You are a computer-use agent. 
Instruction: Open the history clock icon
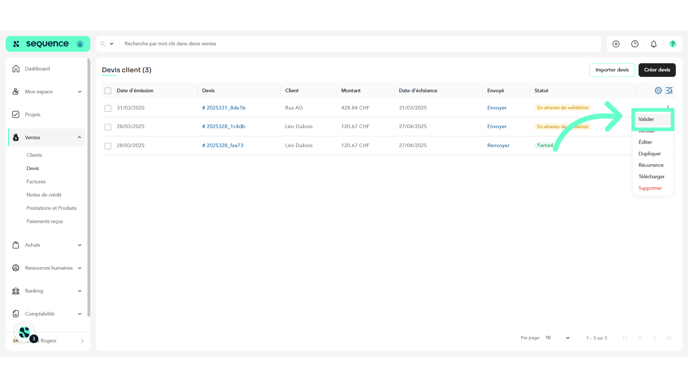(x=634, y=44)
